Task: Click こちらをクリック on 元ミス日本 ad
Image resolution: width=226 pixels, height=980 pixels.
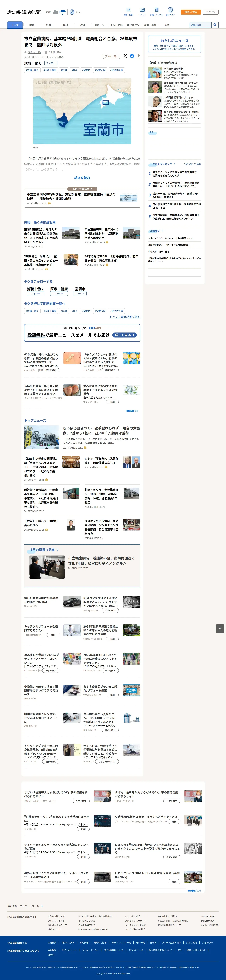Action: point(107,762)
